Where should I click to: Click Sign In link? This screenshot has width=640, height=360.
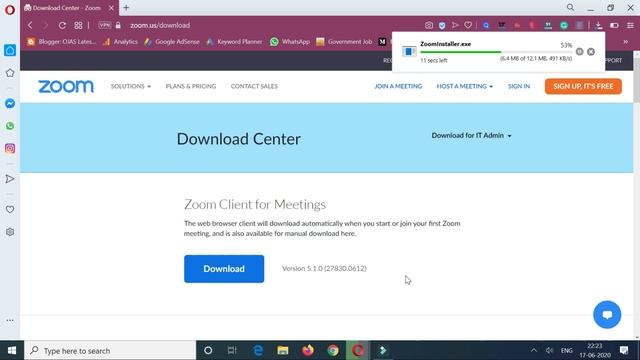pos(519,87)
